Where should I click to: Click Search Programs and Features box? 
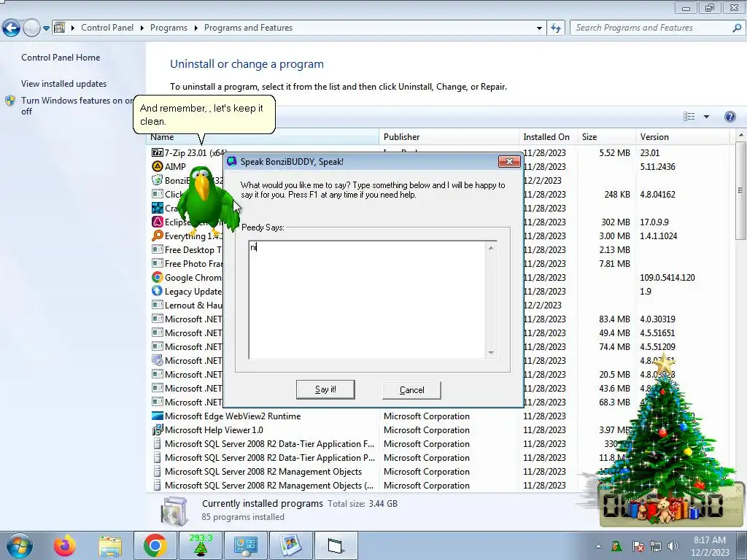pos(650,28)
